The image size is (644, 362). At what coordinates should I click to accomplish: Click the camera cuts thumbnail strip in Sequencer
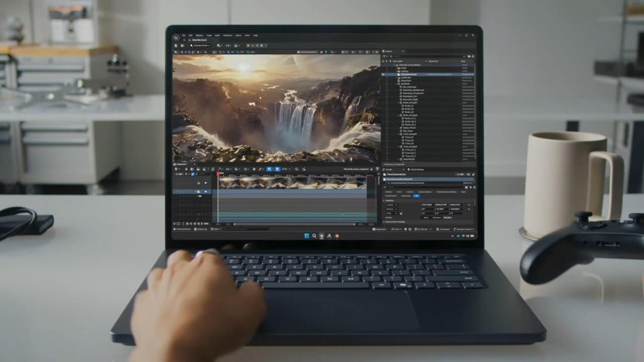pos(293,183)
